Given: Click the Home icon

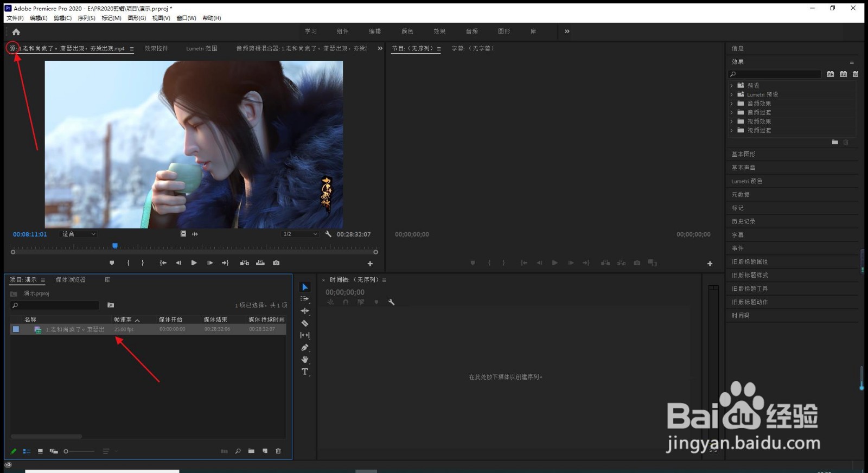Looking at the screenshot, I should click(x=16, y=32).
